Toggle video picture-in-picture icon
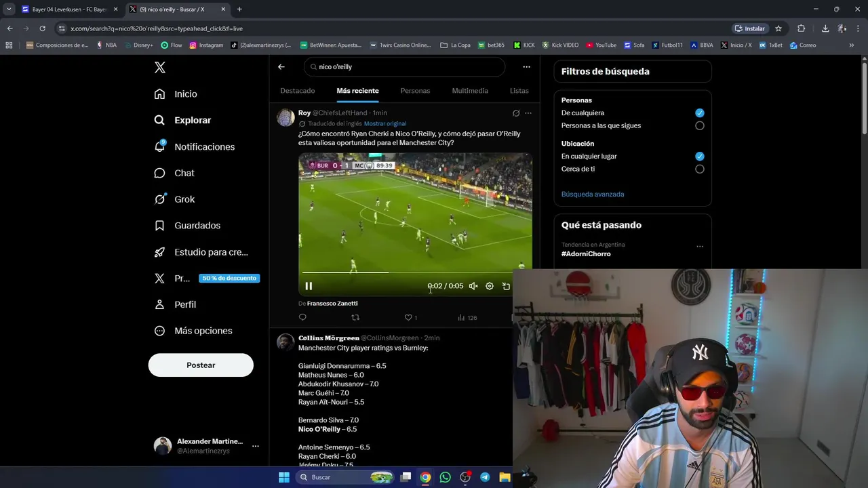Screen dimensions: 868x488 coord(506,286)
